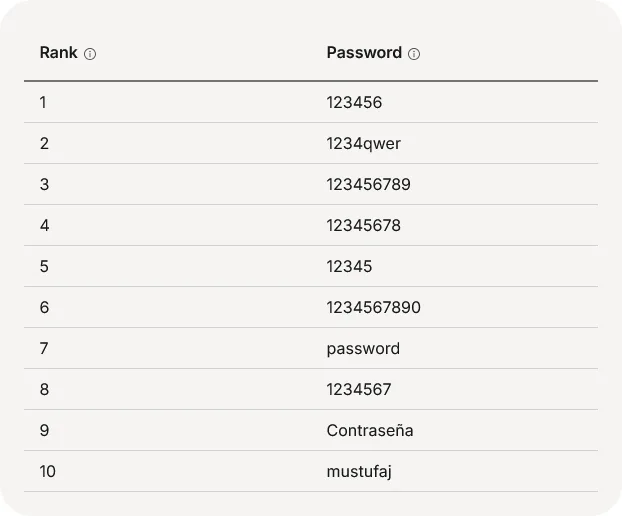This screenshot has height=516, width=622.
Task: Select the mustufaj password cell
Action: pos(359,471)
